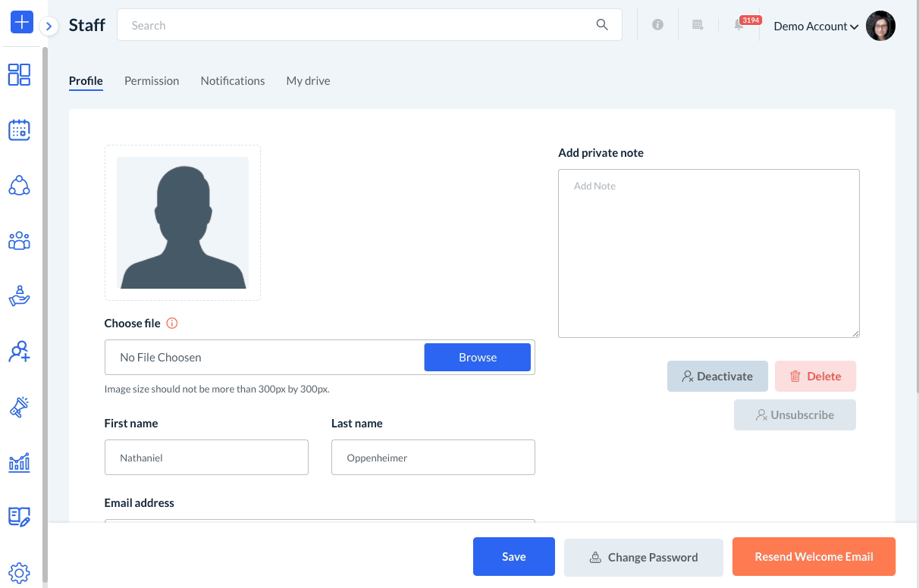Switch to the Notifications tab
Image resolution: width=919 pixels, height=588 pixels.
click(233, 80)
